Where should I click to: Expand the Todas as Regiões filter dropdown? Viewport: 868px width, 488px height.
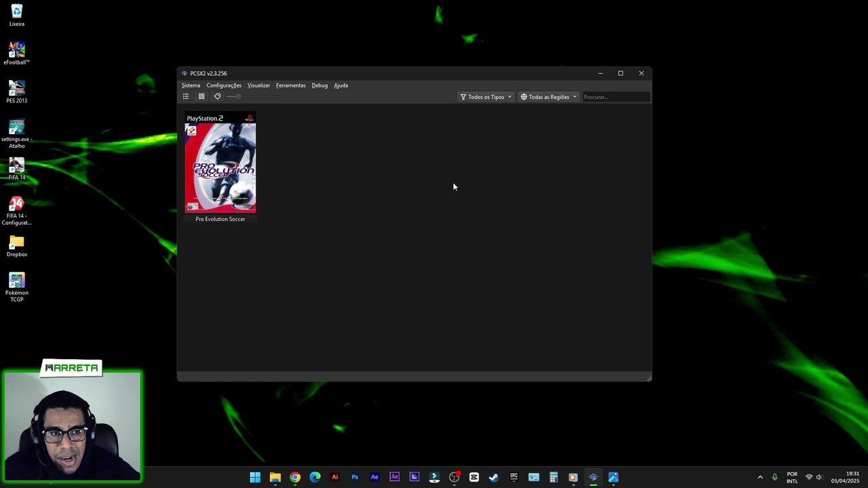click(x=549, y=97)
